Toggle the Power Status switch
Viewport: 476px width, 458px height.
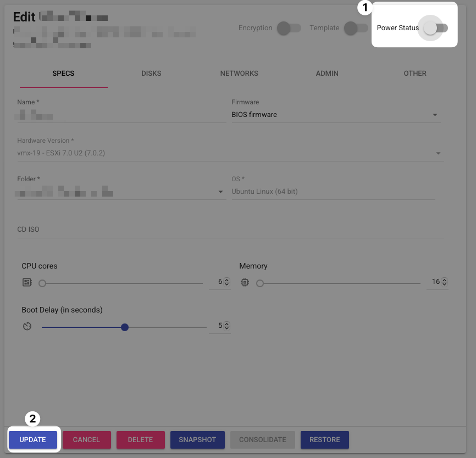(x=436, y=28)
